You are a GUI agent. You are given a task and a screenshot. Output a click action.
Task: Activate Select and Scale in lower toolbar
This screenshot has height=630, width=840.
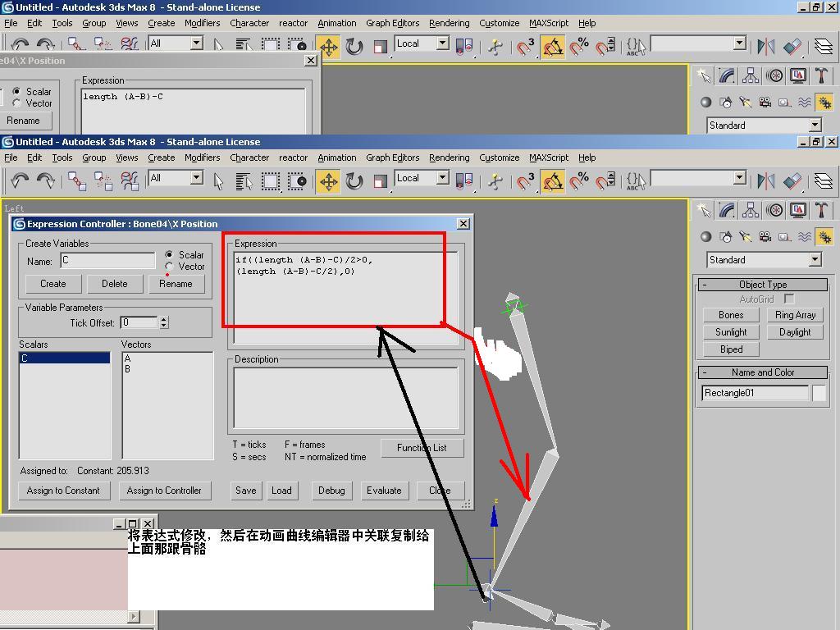381,181
